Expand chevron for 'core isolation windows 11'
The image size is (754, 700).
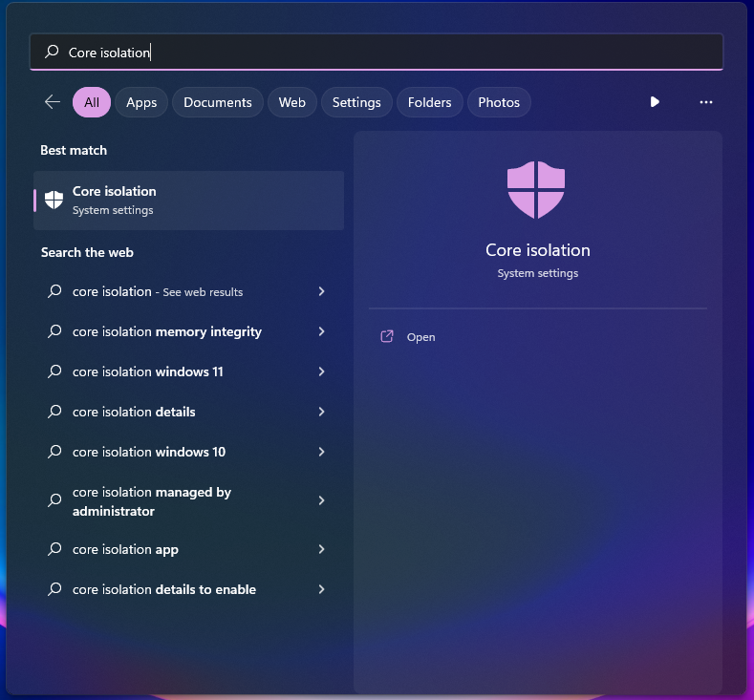click(322, 371)
